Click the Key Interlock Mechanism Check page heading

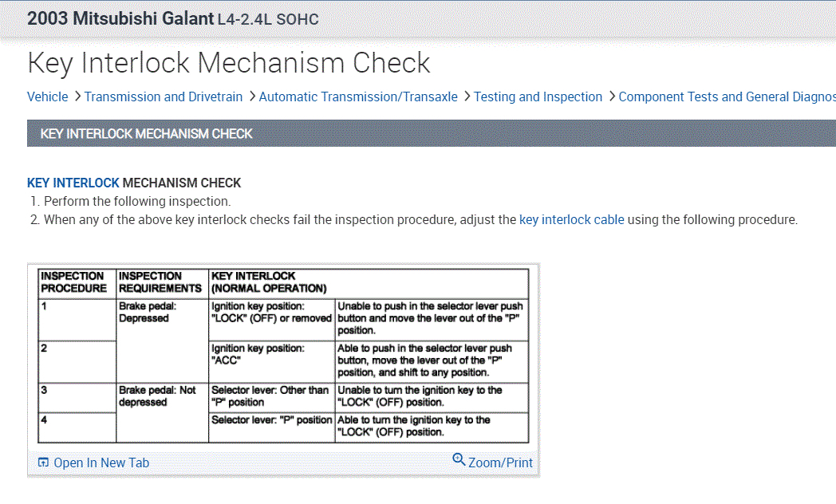point(229,63)
